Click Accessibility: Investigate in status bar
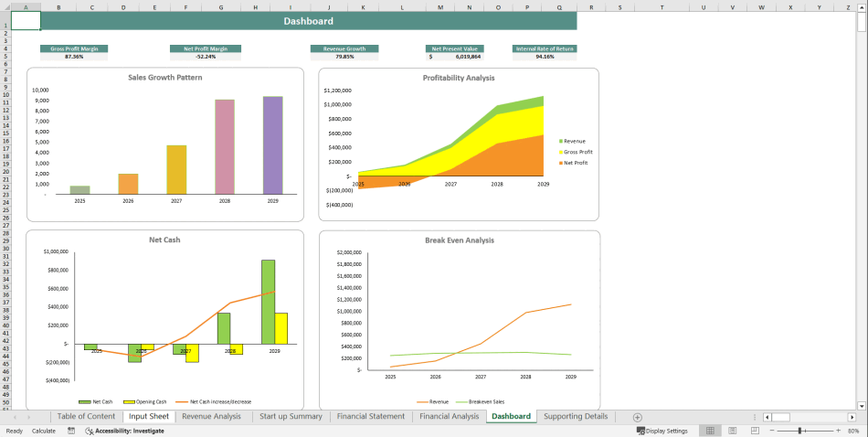Viewport: 868px width, 437px height. click(124, 431)
